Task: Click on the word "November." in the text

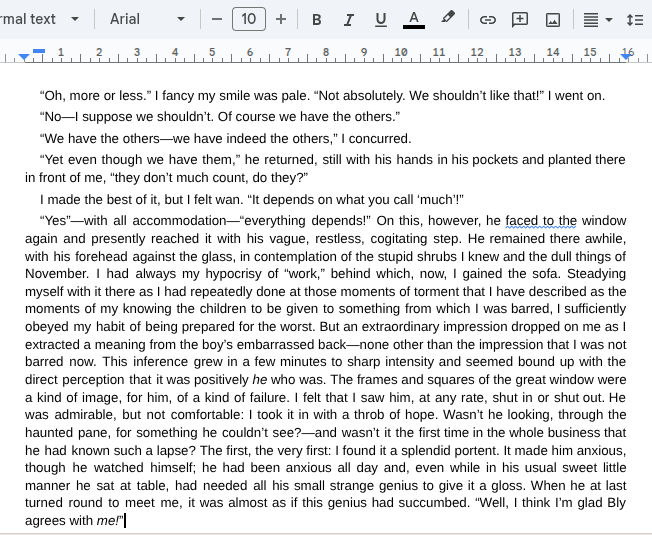Action: 57,274
